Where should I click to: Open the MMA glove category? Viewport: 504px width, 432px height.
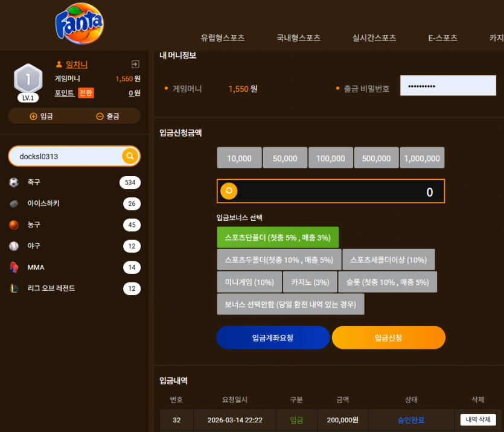(74, 267)
